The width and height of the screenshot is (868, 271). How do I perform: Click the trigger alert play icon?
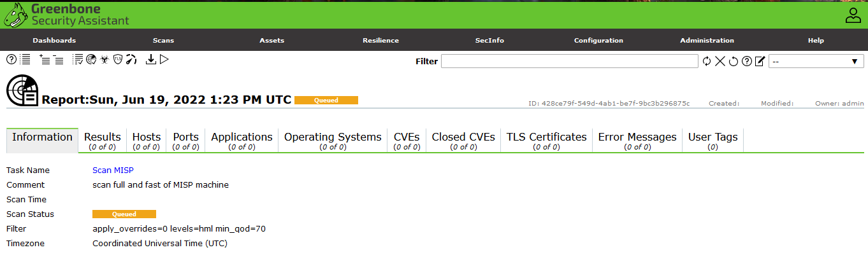(164, 59)
